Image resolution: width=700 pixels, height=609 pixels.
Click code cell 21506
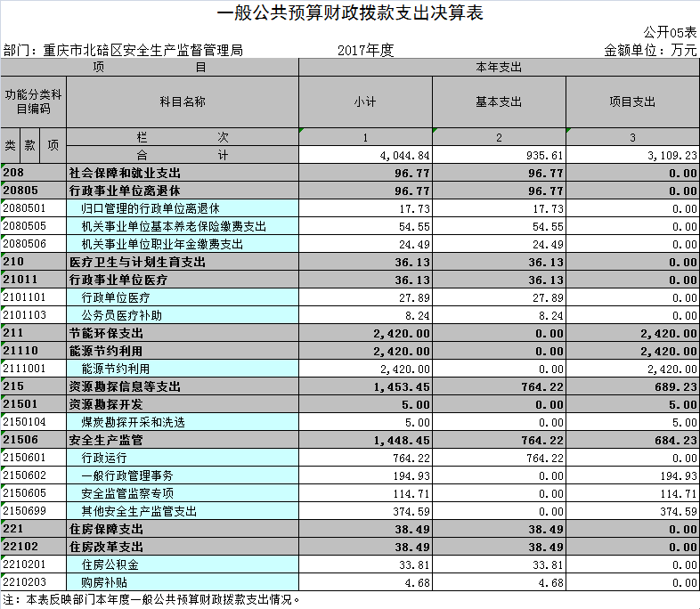[x=34, y=440]
